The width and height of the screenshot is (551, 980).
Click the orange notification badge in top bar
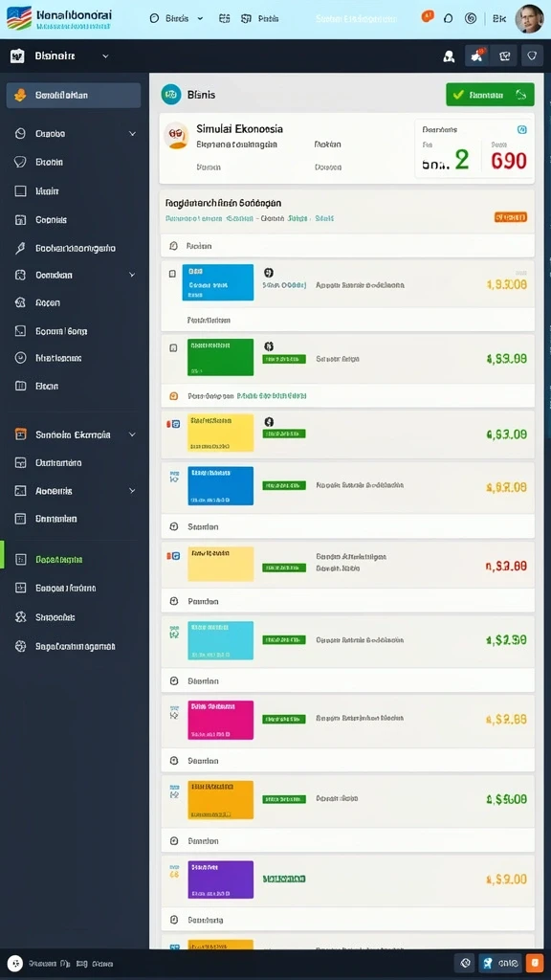click(428, 17)
